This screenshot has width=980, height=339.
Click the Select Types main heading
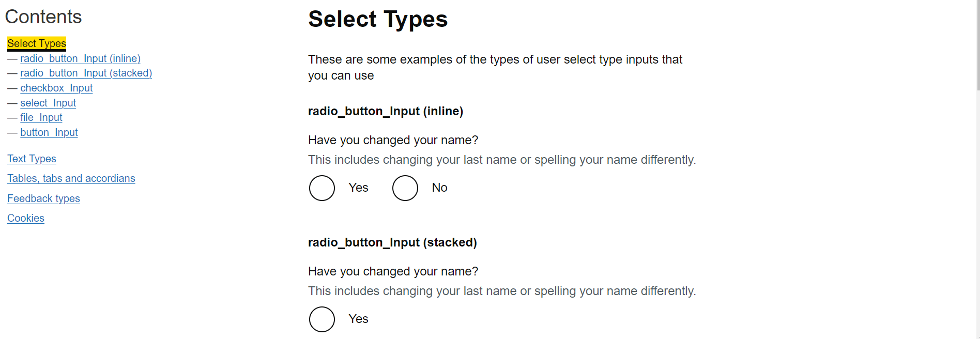point(378,19)
